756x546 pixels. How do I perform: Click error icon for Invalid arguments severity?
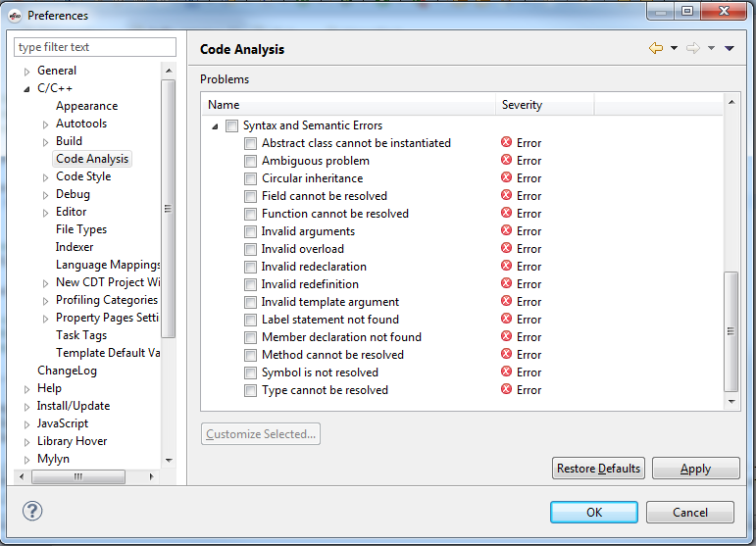pos(506,230)
